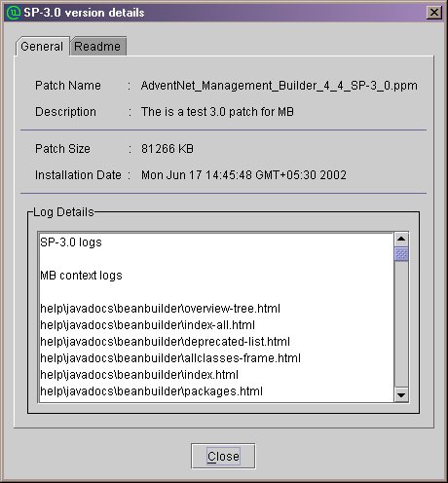Click the '81266 KB' patch size value

[168, 149]
